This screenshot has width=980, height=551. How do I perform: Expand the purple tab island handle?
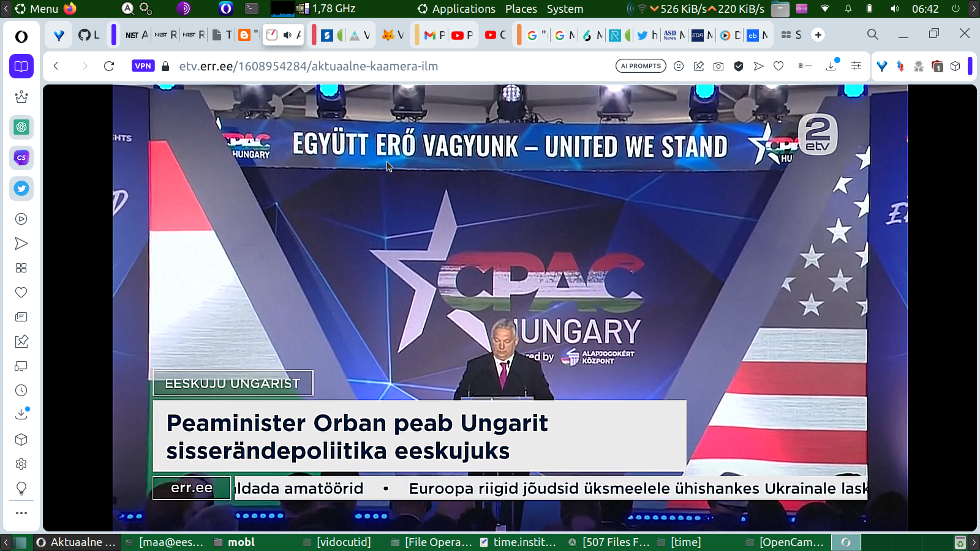tap(113, 35)
